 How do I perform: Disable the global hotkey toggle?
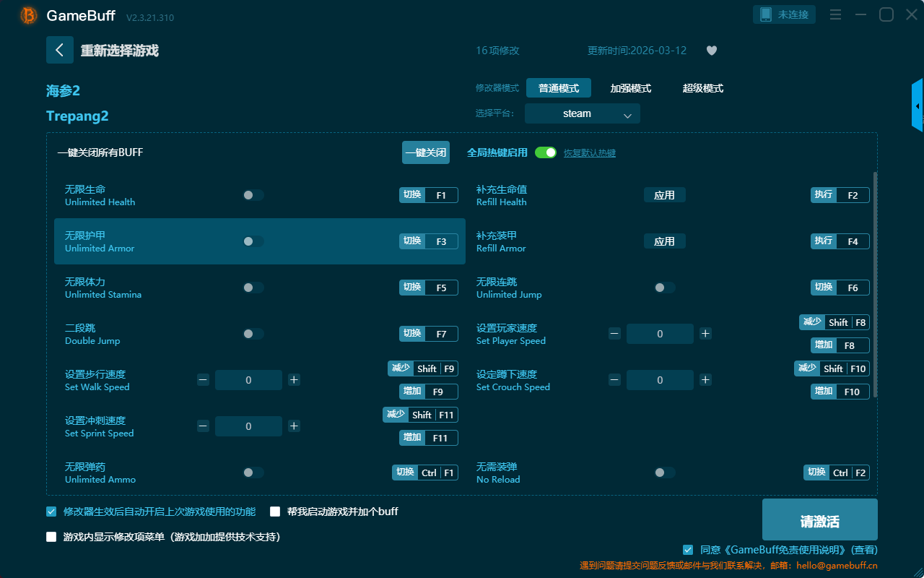coord(546,152)
